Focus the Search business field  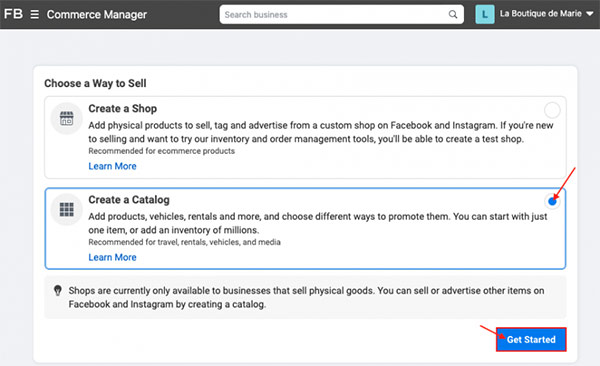[341, 15]
